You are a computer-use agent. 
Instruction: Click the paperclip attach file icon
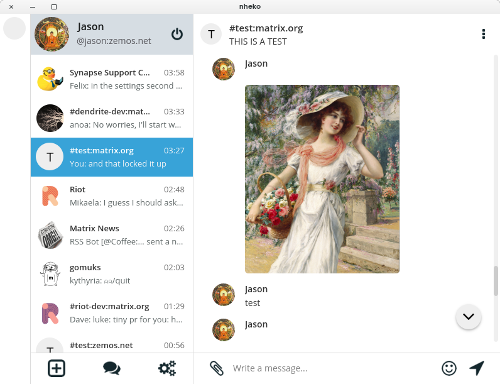tap(217, 368)
